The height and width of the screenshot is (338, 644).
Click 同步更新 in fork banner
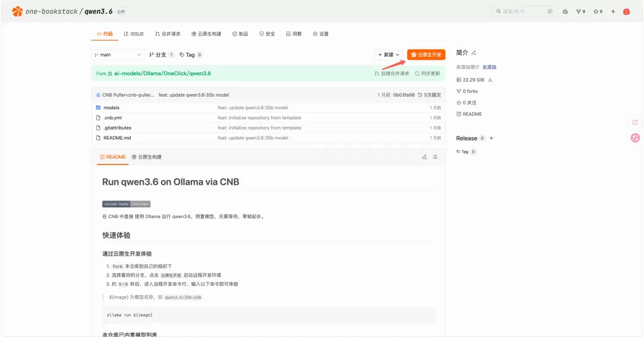point(428,73)
